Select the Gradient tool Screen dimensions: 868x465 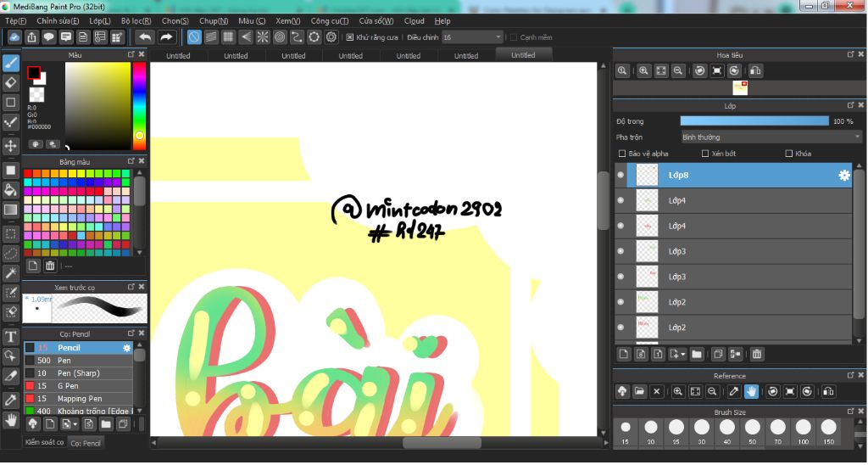10,210
